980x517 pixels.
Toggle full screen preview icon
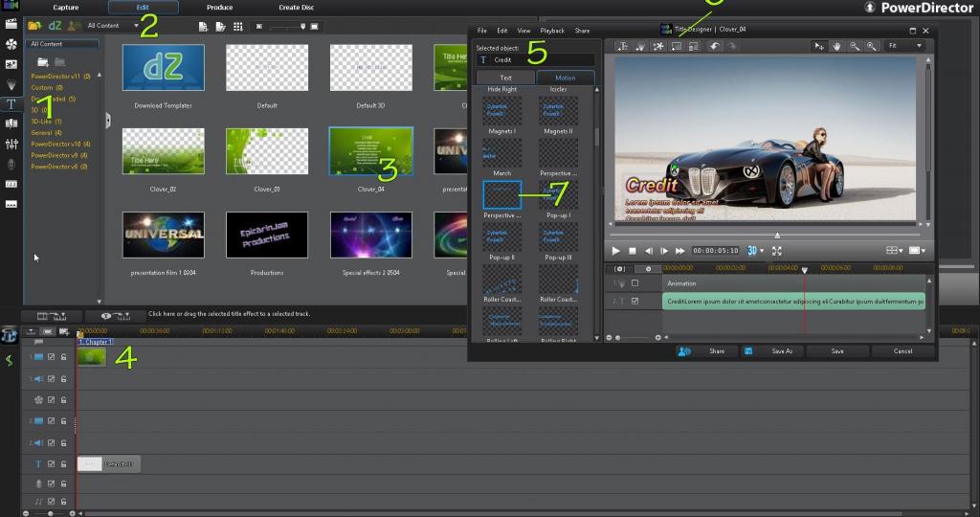777,251
